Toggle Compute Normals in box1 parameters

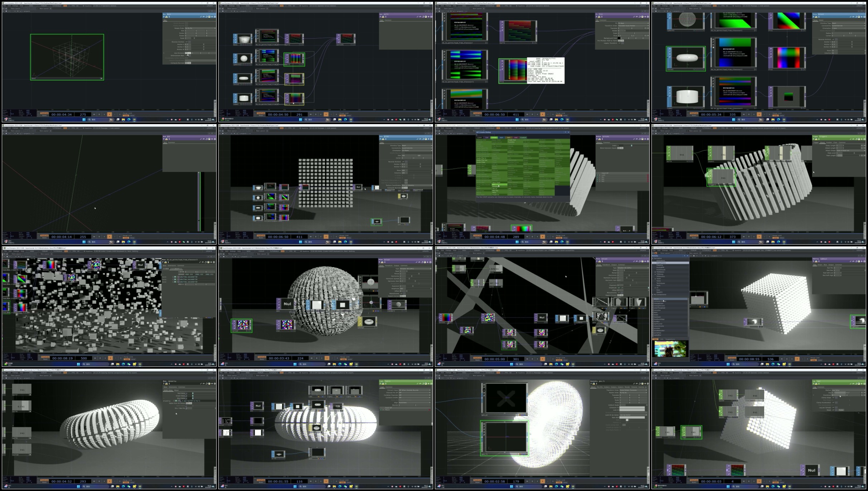point(188,63)
